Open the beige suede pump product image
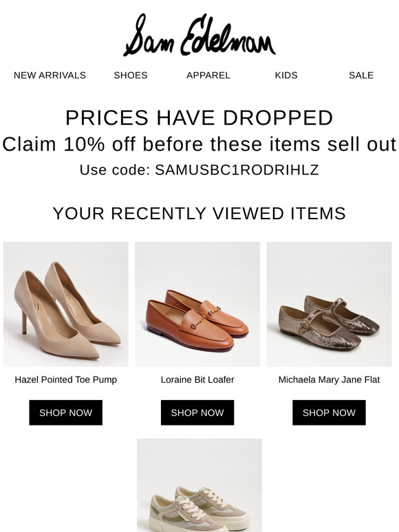The height and width of the screenshot is (532, 399). point(66,304)
